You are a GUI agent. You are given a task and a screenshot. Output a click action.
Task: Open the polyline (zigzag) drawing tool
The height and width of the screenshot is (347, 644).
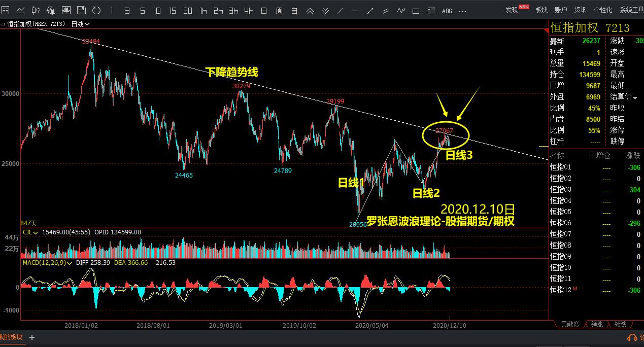click(401, 10)
